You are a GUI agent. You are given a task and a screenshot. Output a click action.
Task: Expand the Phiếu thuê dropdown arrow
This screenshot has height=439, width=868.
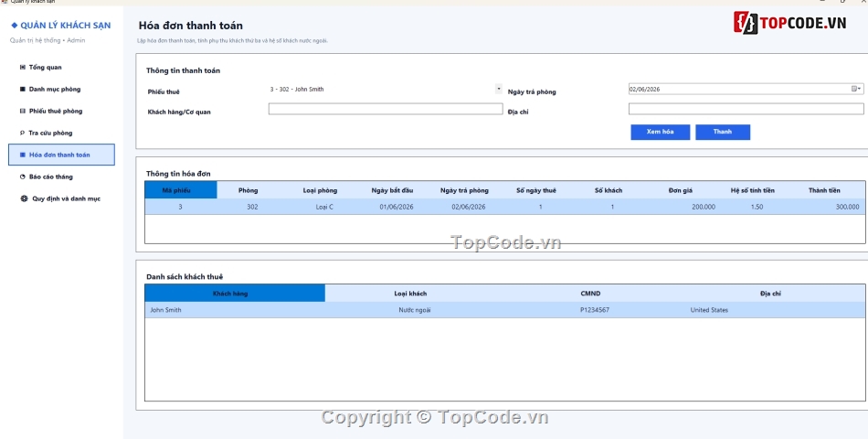(x=499, y=89)
